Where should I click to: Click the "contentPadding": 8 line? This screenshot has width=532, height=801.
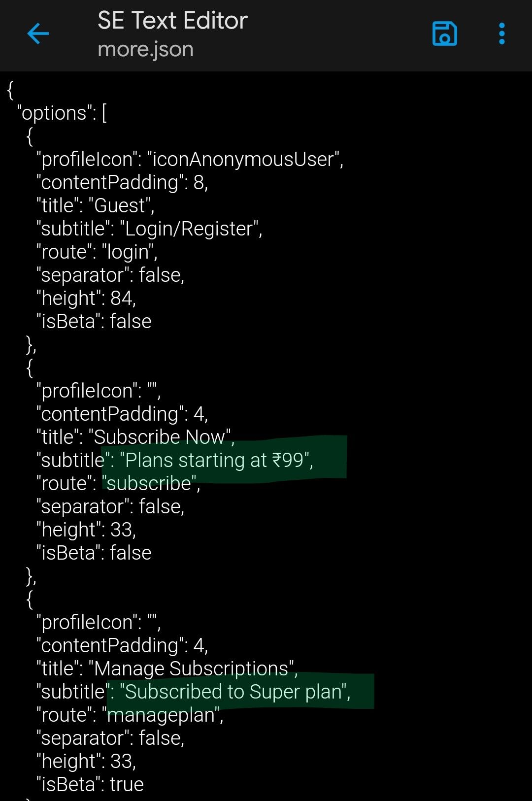pyautogui.click(x=122, y=182)
